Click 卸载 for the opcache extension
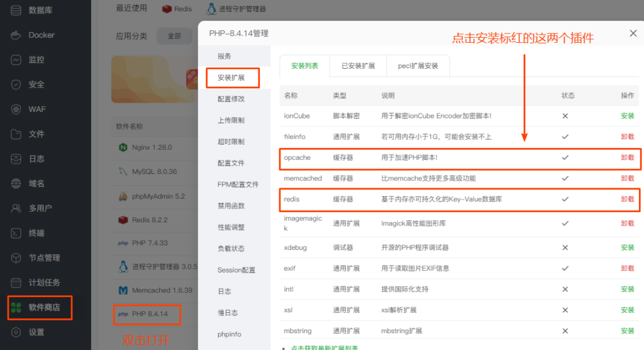The width and height of the screenshot is (644, 350). coord(628,157)
